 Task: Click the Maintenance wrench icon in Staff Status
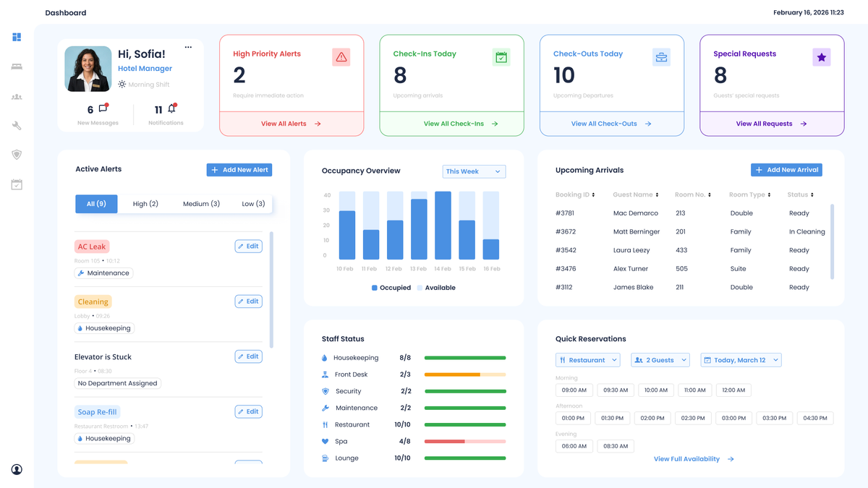point(325,408)
